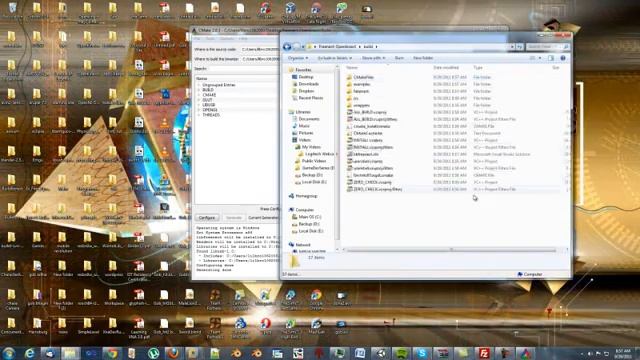
Task: Click the Explorer search box
Action: pyautogui.click(x=547, y=47)
